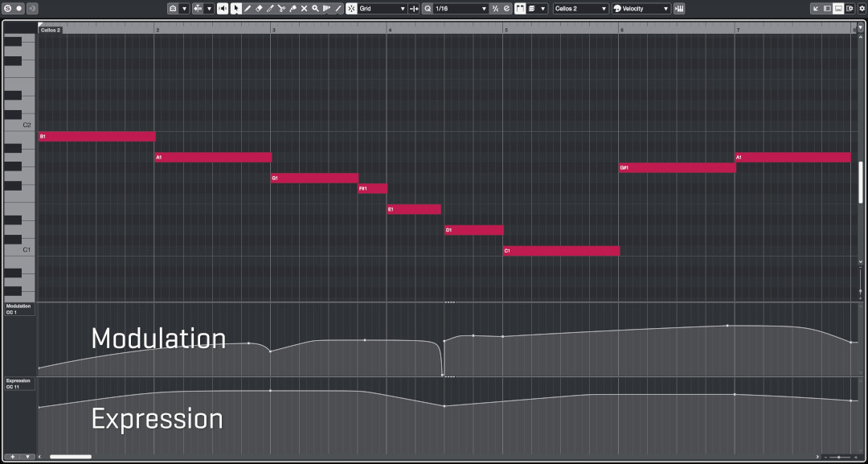The height and width of the screenshot is (464, 868).
Task: Open the Velocity event colors dropdown
Action: click(x=641, y=9)
